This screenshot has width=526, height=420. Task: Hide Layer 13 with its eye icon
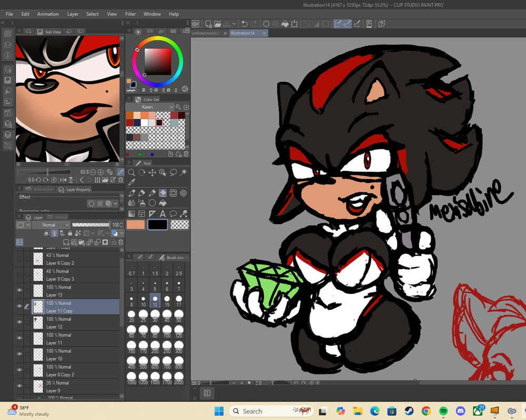click(19, 290)
